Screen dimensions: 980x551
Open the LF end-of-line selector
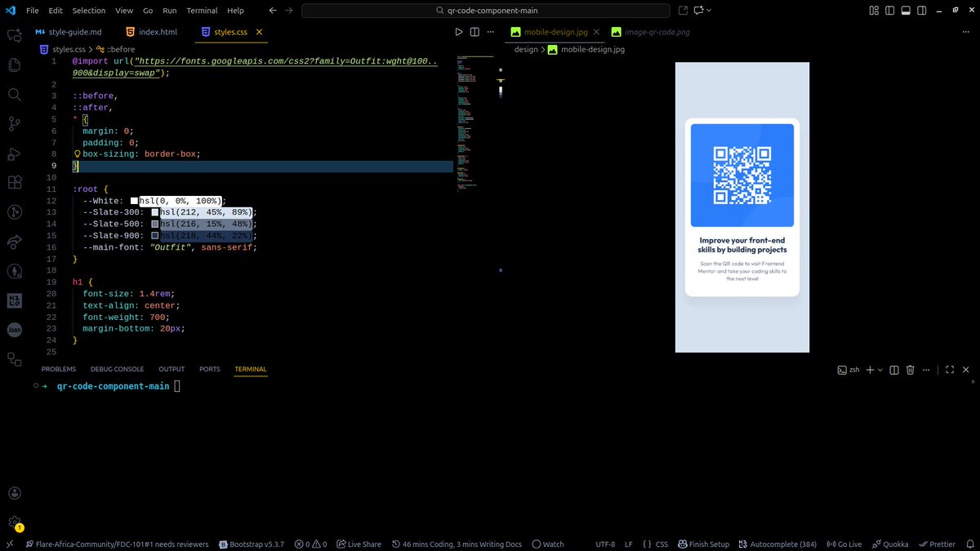click(629, 544)
